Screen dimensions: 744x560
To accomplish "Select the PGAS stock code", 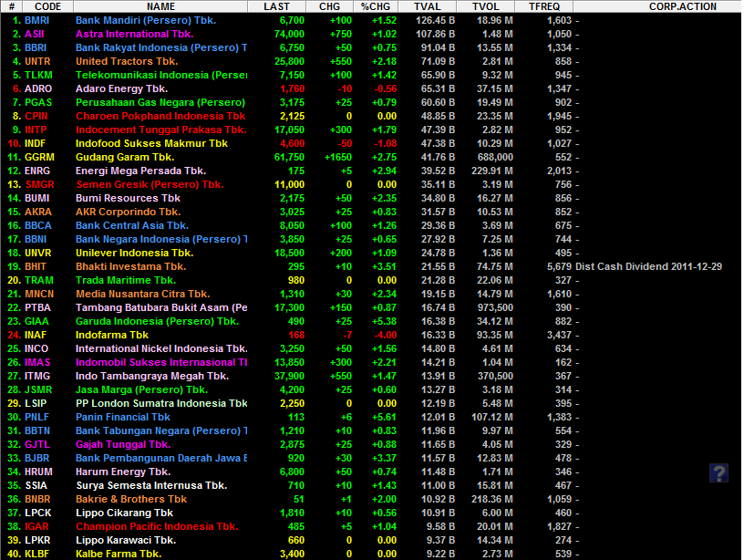I will click(38, 102).
